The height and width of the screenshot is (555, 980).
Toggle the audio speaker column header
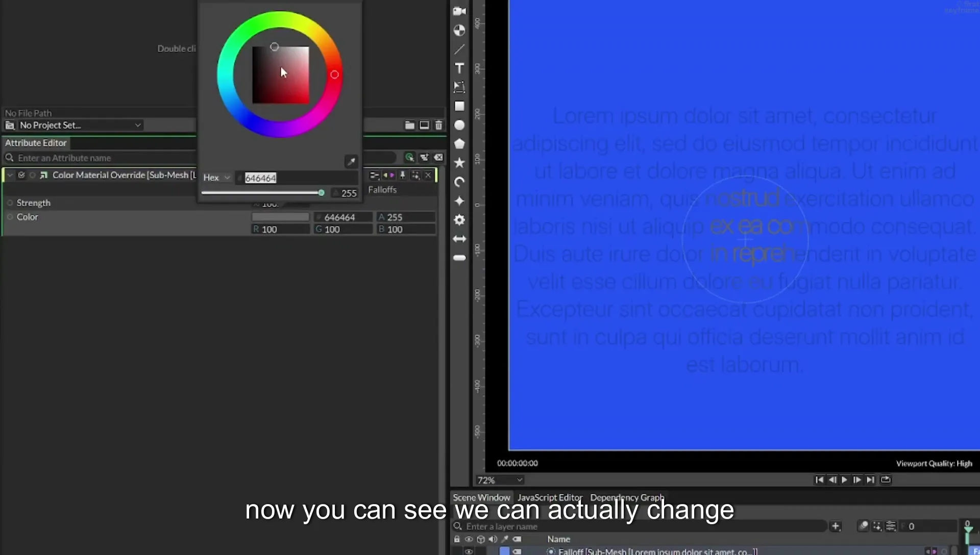[493, 539]
